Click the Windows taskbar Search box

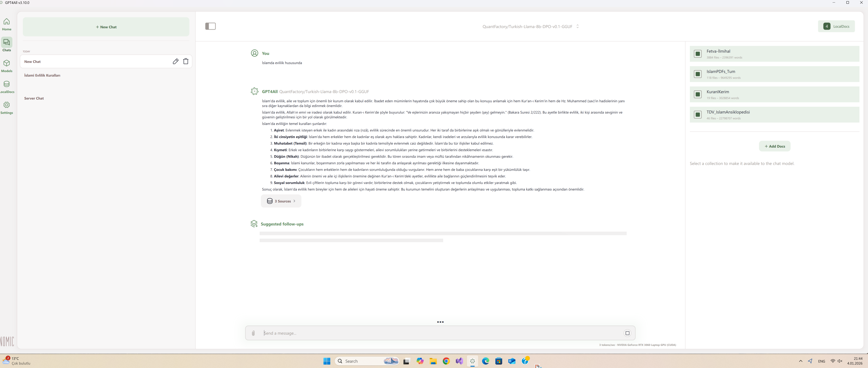coord(367,361)
